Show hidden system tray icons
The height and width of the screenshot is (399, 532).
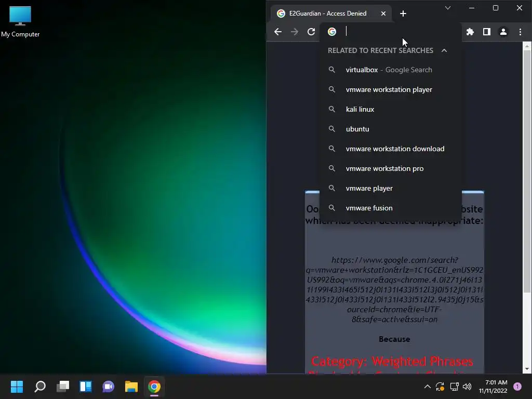point(428,387)
